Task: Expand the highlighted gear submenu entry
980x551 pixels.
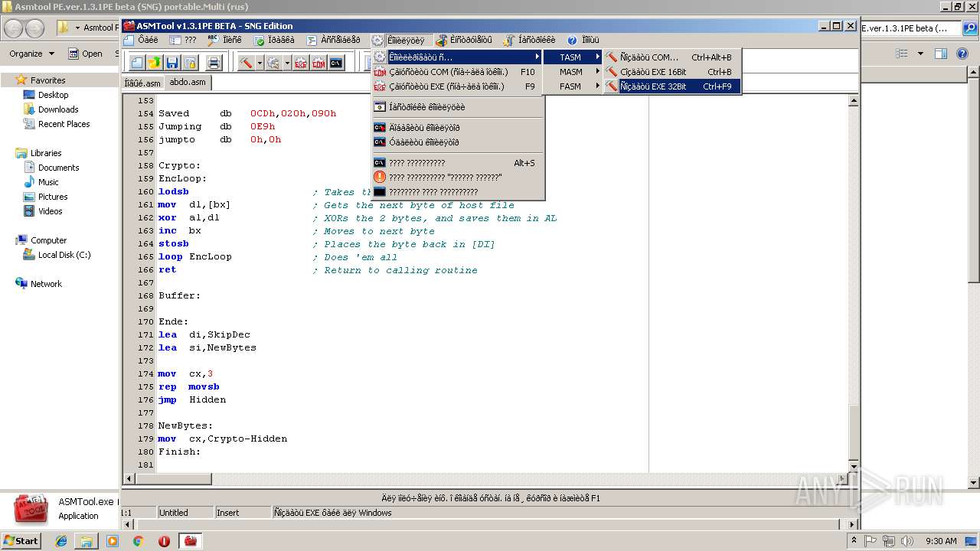Action: coord(457,57)
